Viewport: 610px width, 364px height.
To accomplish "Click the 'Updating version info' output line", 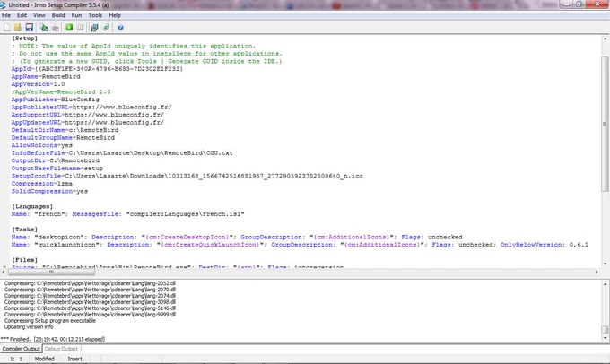I will point(29,326).
